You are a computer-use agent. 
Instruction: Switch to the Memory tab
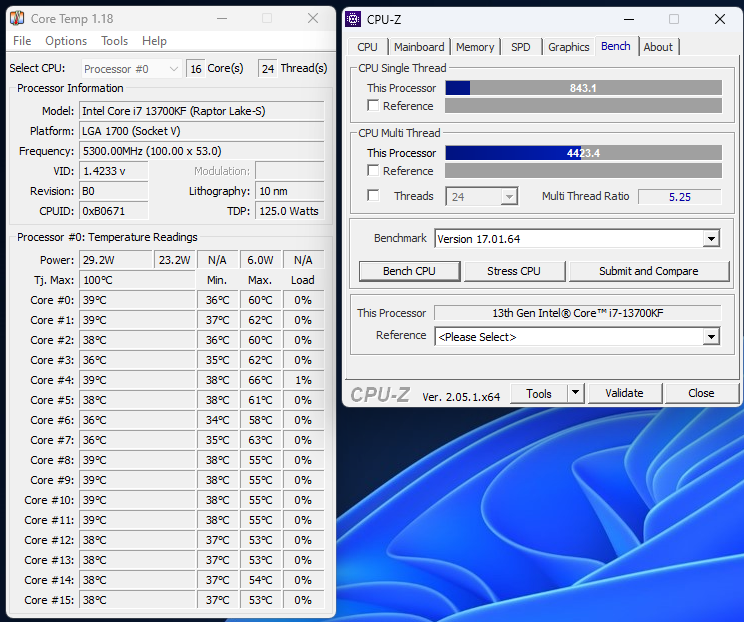475,47
